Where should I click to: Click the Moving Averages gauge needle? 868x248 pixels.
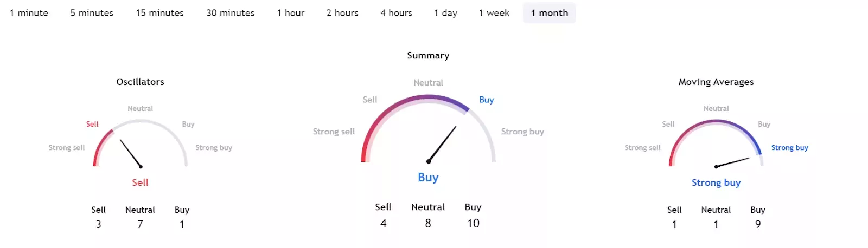pos(732,162)
